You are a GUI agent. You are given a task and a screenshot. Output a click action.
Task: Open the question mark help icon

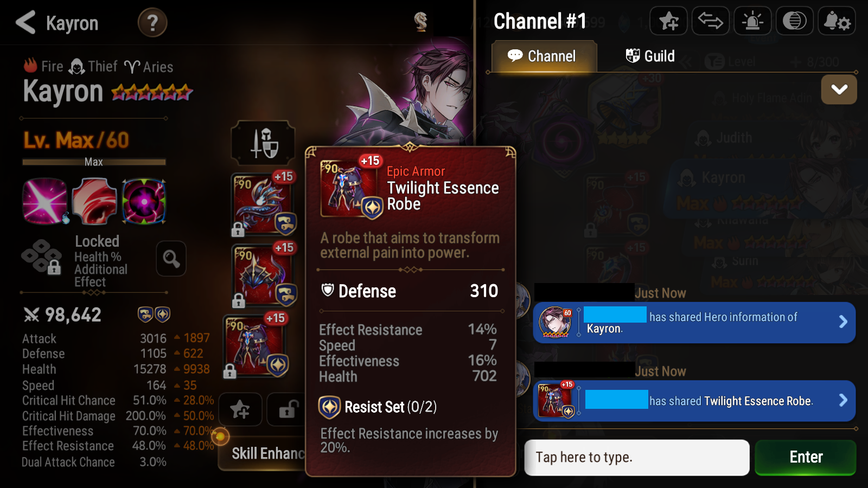pos(152,23)
